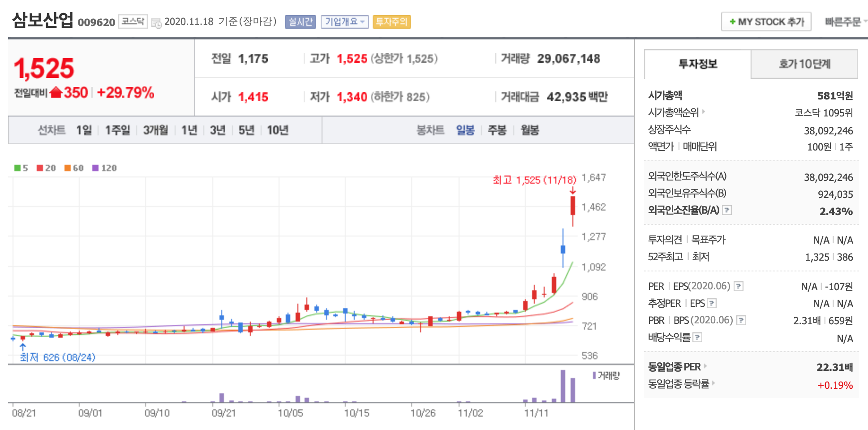
Task: Click the 투자주의 badge
Action: pyautogui.click(x=391, y=22)
